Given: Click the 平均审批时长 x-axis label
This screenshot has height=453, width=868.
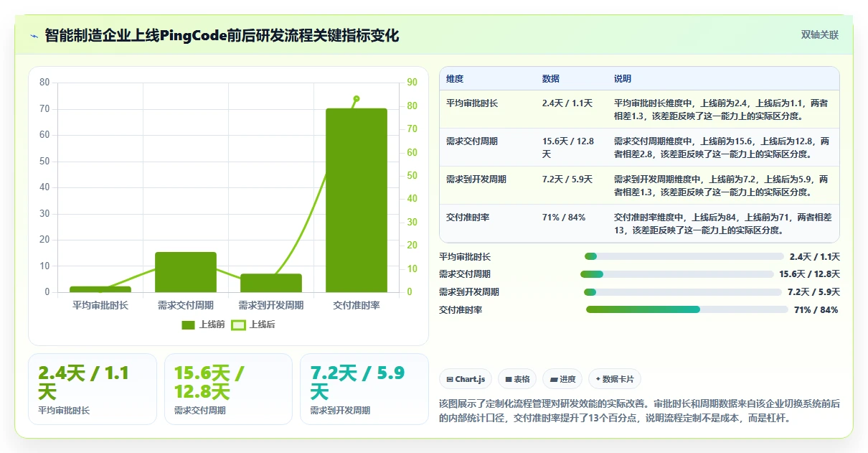Looking at the screenshot, I should coord(100,305).
